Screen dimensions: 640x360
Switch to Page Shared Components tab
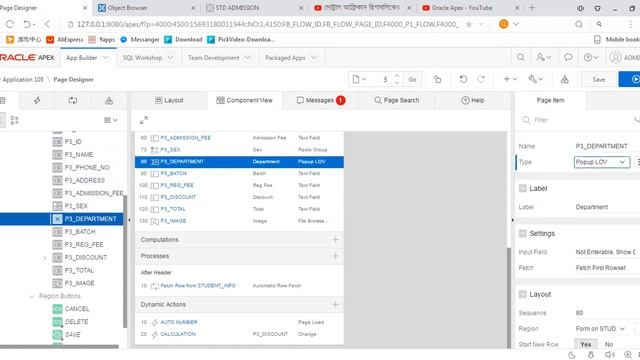click(x=109, y=100)
